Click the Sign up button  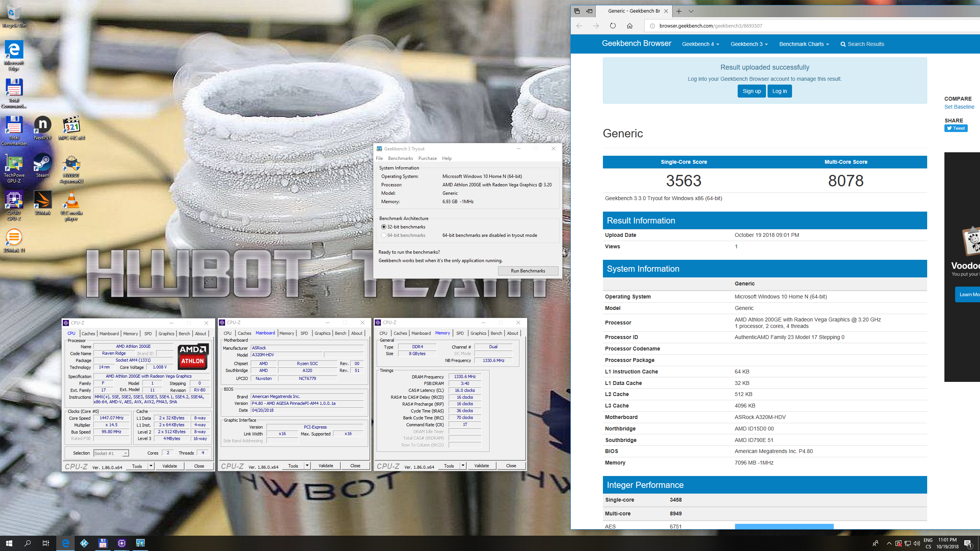click(x=751, y=91)
